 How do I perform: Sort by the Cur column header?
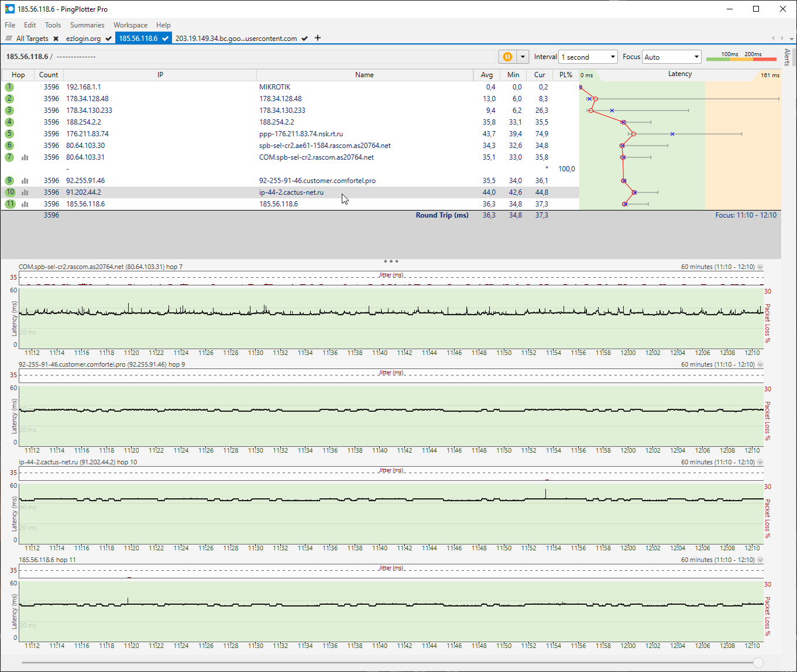tap(540, 75)
